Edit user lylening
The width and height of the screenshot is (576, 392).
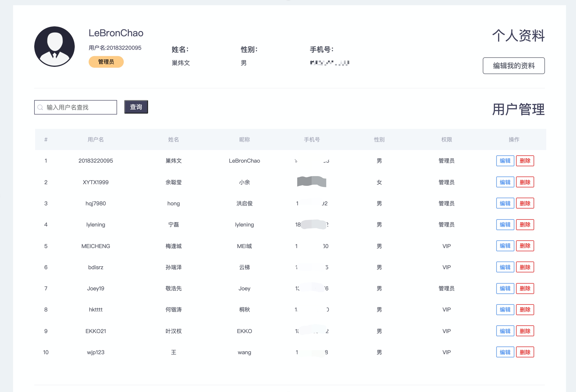(505, 225)
